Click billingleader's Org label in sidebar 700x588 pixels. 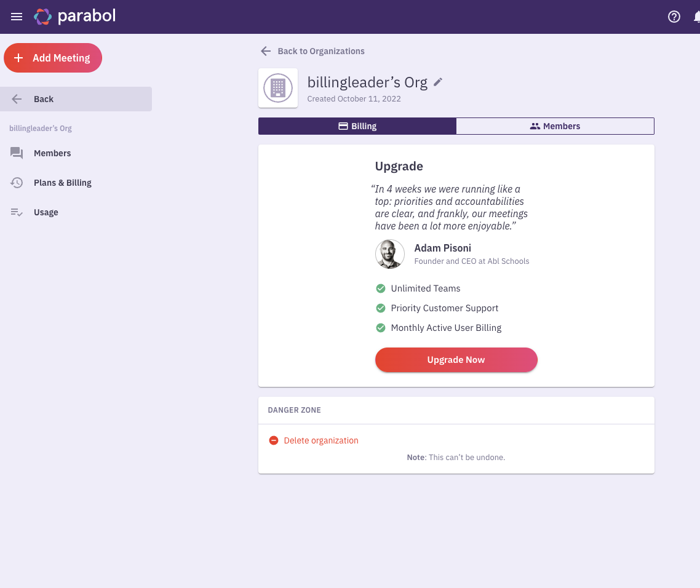[40, 128]
